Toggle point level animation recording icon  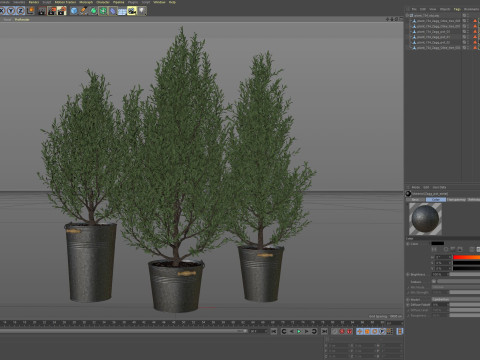coord(389,331)
